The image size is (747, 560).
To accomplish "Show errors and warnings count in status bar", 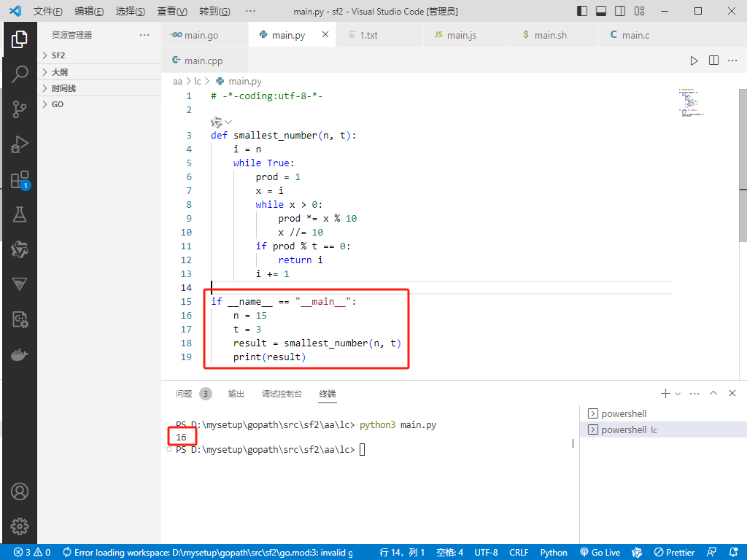I will (x=32, y=553).
